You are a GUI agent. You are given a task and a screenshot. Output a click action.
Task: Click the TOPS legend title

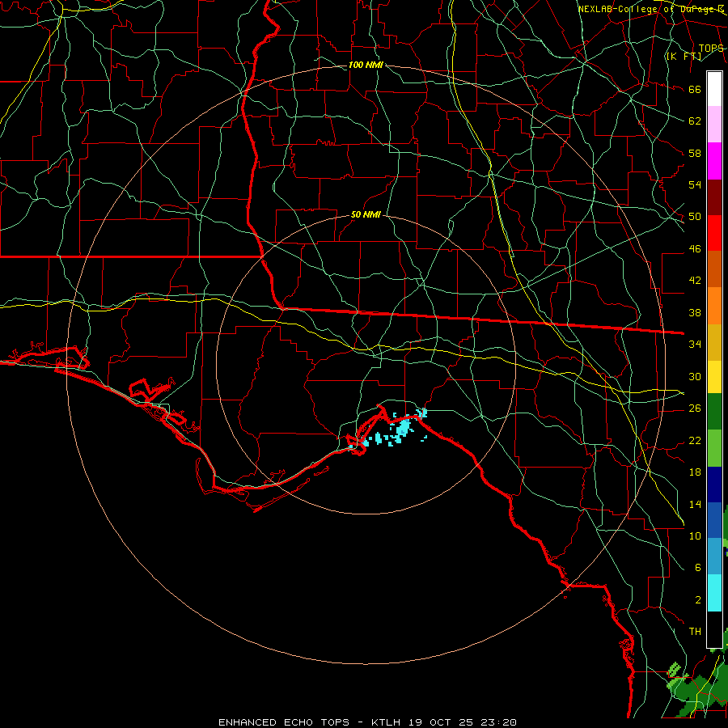[x=711, y=49]
